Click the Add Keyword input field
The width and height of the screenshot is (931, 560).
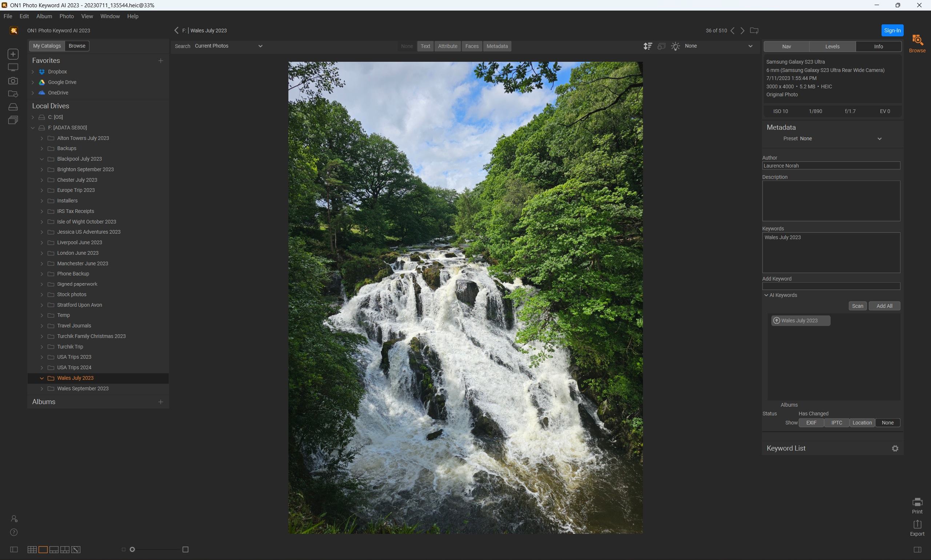831,286
